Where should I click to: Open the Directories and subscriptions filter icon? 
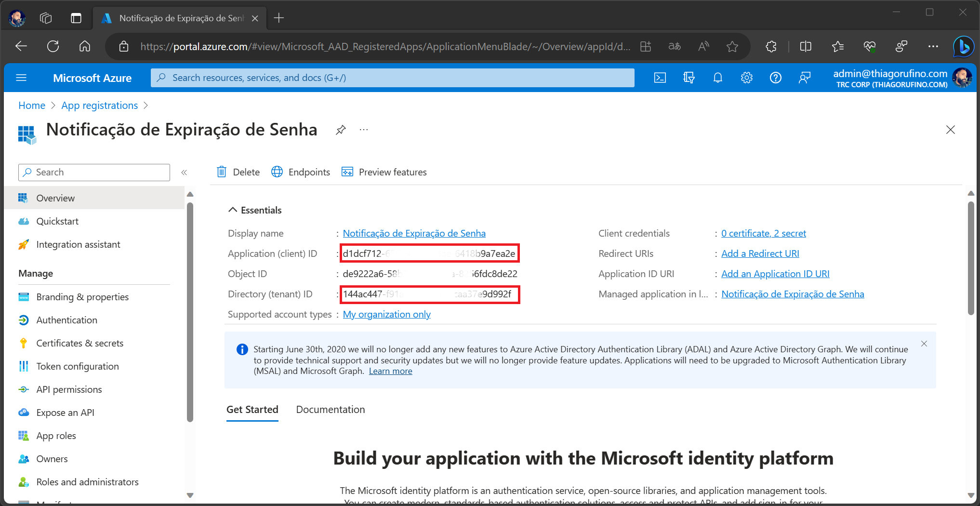coord(689,78)
